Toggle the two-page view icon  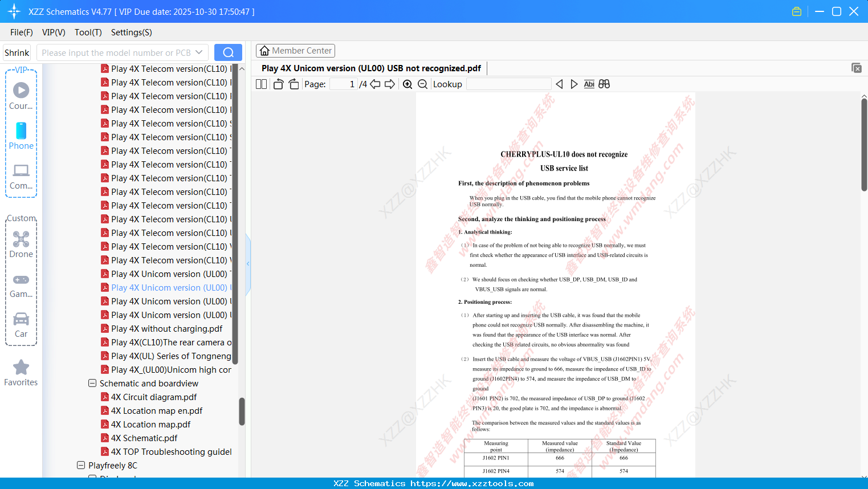pyautogui.click(x=261, y=84)
